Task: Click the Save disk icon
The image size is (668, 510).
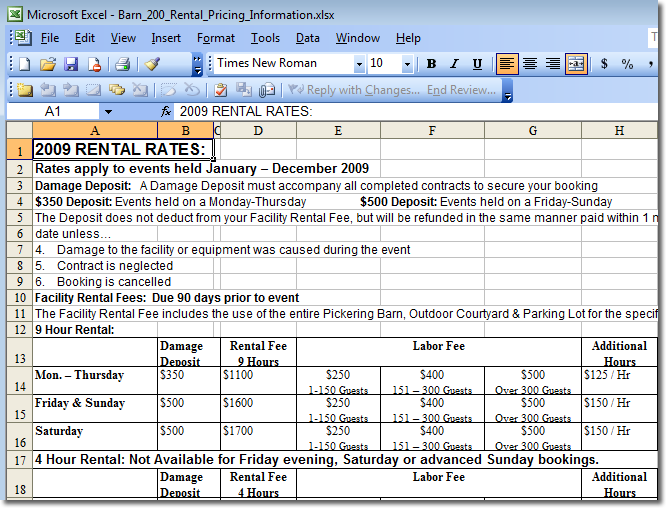Action: 71,64
